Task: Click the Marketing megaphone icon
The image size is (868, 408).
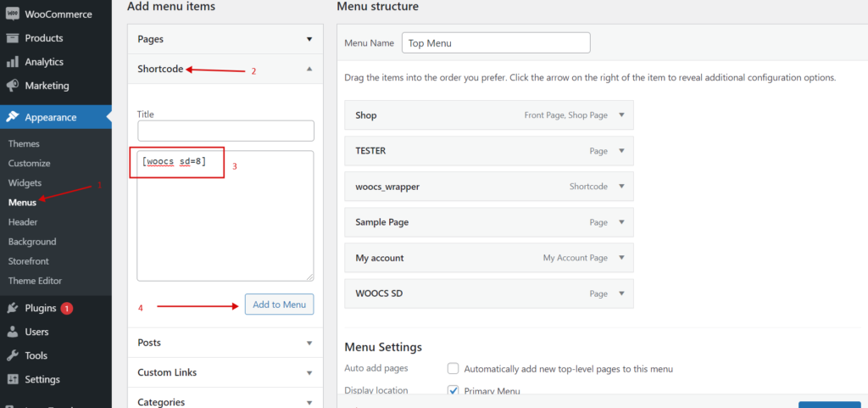Action: pyautogui.click(x=13, y=86)
